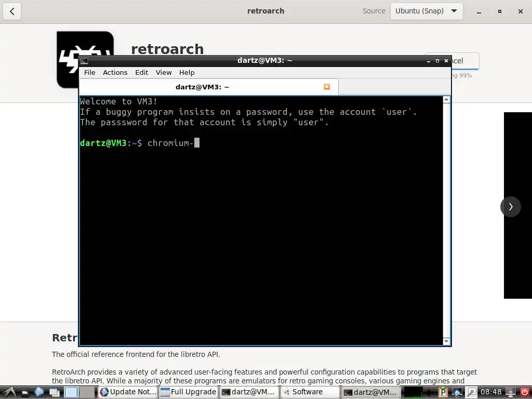Image resolution: width=532 pixels, height=399 pixels.
Task: Close the dartz@VM3 terminal tab
Action: pyautogui.click(x=326, y=87)
